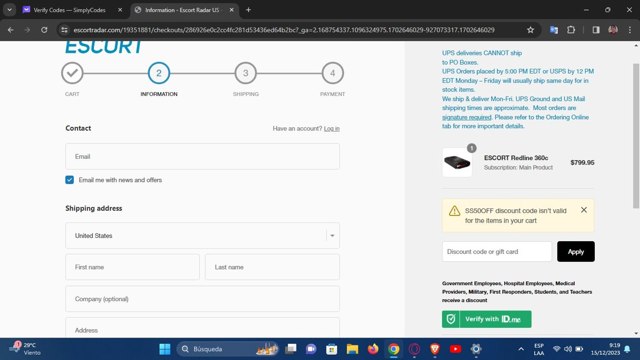Open the Teams chat taskbar icon
The height and width of the screenshot is (360, 640).
pyautogui.click(x=311, y=349)
